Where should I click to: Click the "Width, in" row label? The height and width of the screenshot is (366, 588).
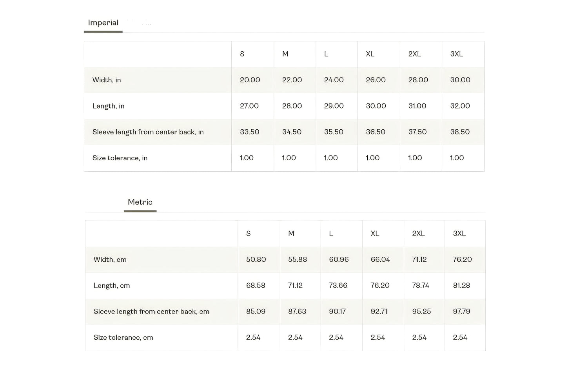pyautogui.click(x=107, y=80)
